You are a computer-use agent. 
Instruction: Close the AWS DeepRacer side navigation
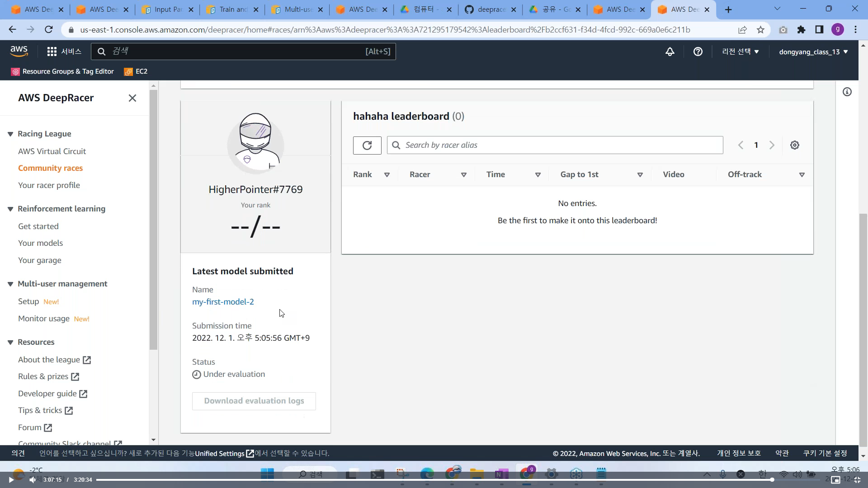[x=132, y=98]
